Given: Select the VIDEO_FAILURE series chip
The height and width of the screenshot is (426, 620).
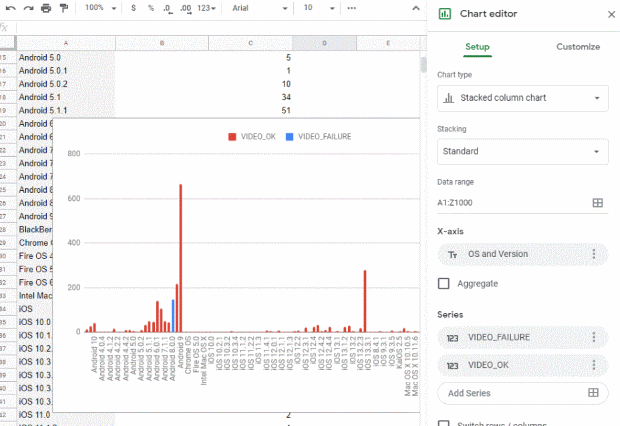Looking at the screenshot, I should tap(522, 337).
